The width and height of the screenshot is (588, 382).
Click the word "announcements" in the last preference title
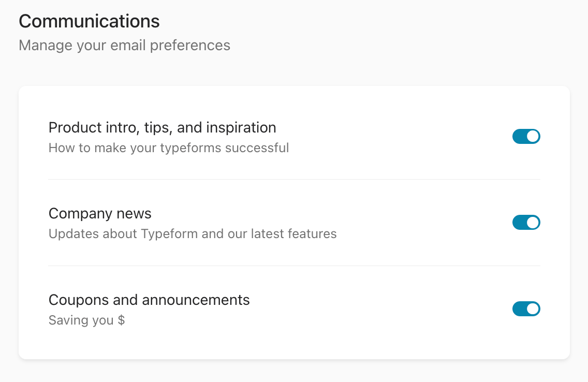[196, 300]
